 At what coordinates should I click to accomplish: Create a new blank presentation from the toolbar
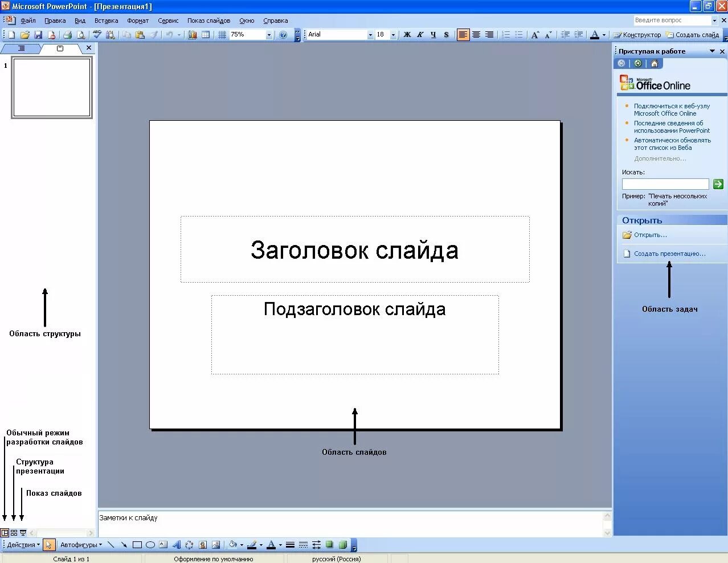pyautogui.click(x=12, y=35)
